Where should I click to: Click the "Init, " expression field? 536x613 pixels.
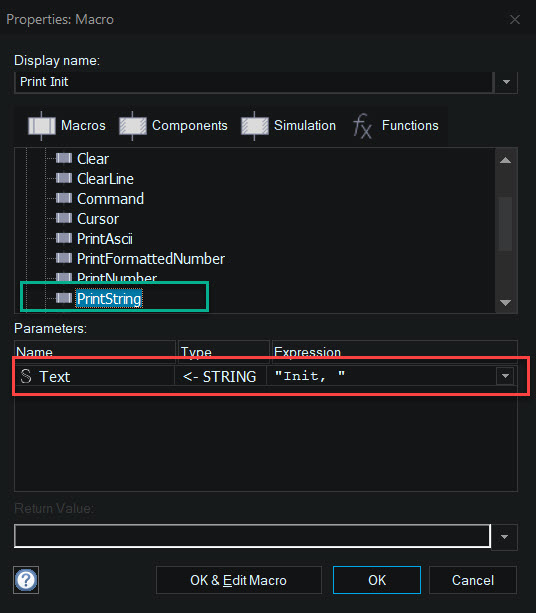pyautogui.click(x=381, y=376)
